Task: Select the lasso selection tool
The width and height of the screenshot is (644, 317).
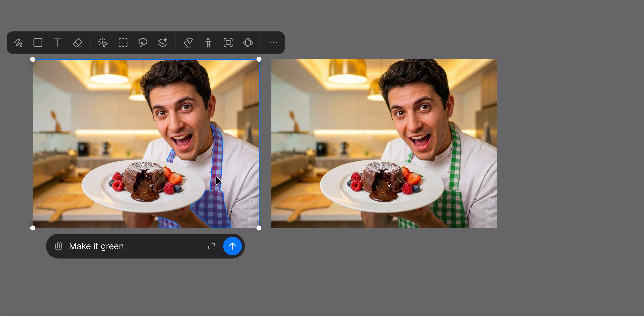Action: point(143,43)
